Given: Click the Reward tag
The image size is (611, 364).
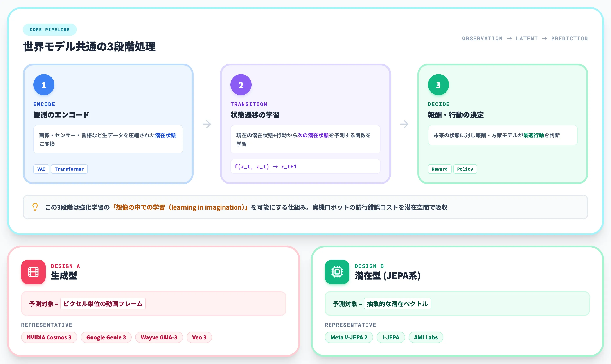Looking at the screenshot, I should [439, 169].
